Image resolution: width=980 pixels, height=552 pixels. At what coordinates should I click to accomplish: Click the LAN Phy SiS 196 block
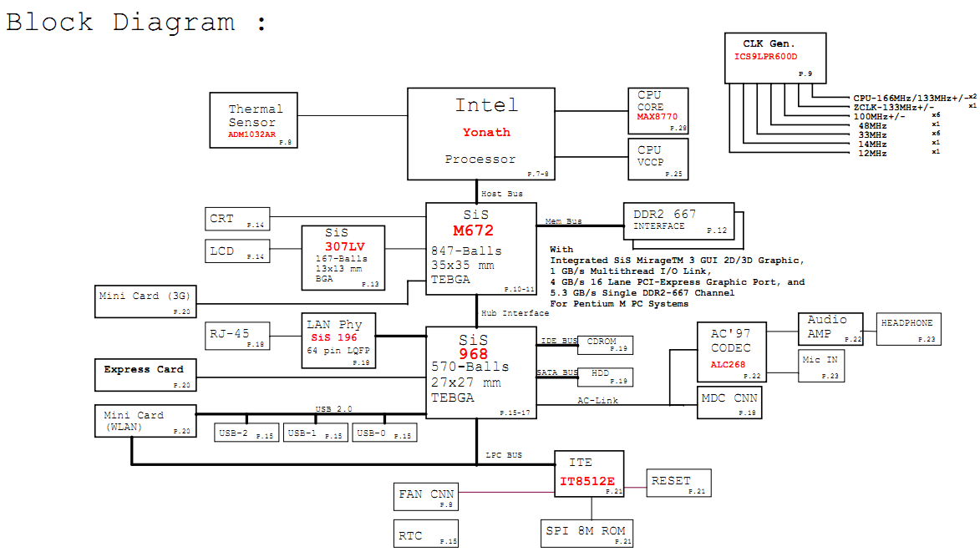point(338,341)
